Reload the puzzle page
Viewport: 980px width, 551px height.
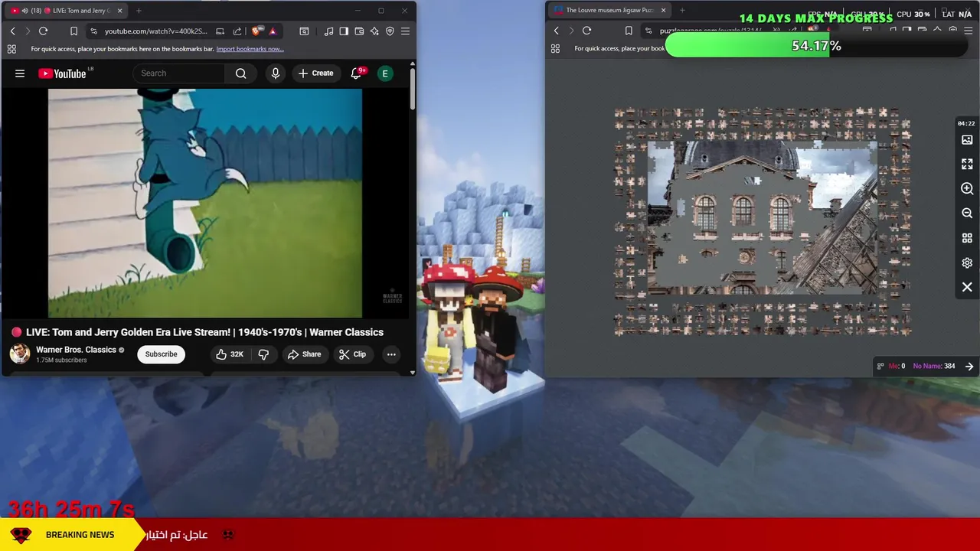[586, 31]
